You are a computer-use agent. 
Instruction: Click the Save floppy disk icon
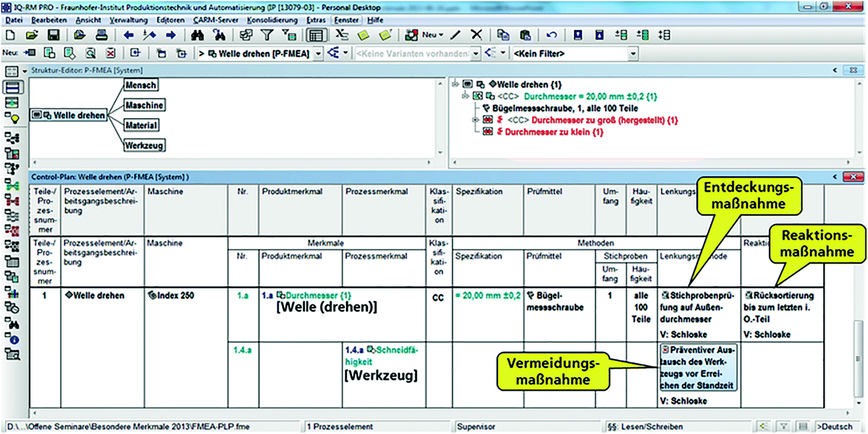pos(53,35)
